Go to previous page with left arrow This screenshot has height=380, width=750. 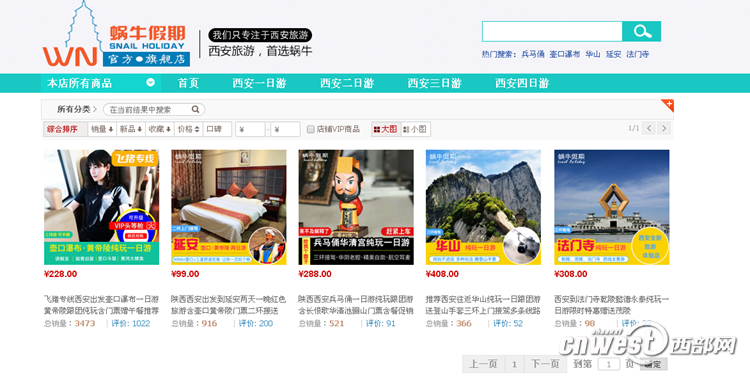pyautogui.click(x=649, y=128)
